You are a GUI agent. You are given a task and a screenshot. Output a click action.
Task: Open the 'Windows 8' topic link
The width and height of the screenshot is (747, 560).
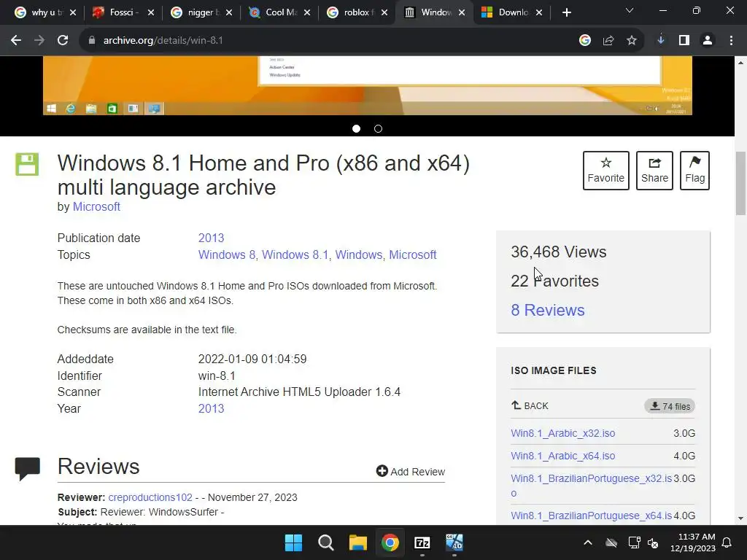(x=227, y=254)
